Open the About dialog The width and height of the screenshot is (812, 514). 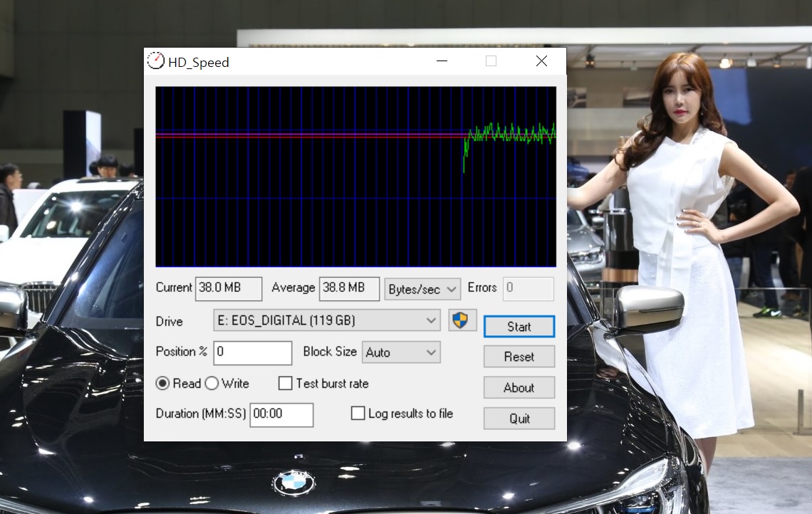click(519, 388)
